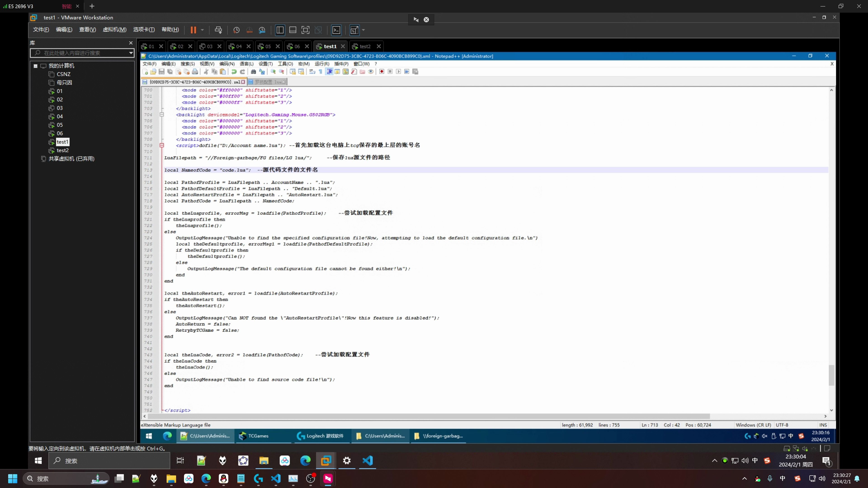Viewport: 868px width, 488px height.
Task: Click Notepad++ Undo green arrow
Action: click(234, 71)
